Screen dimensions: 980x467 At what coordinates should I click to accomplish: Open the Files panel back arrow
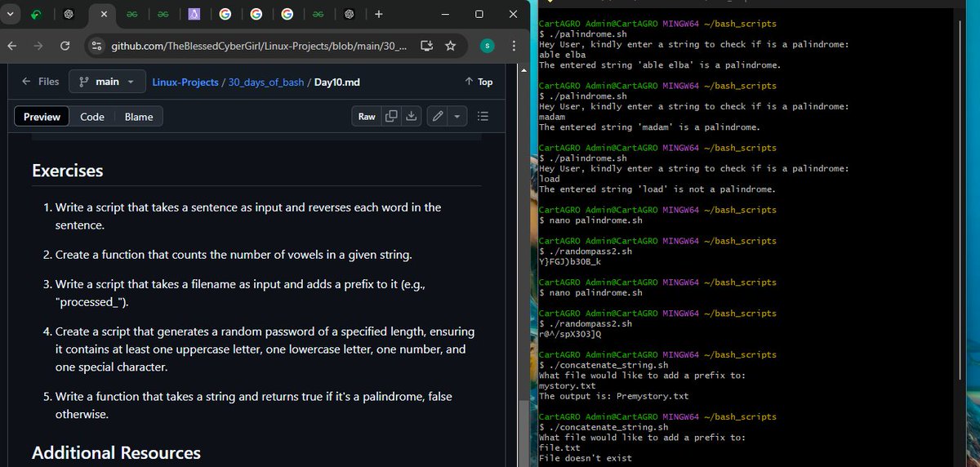(x=40, y=82)
